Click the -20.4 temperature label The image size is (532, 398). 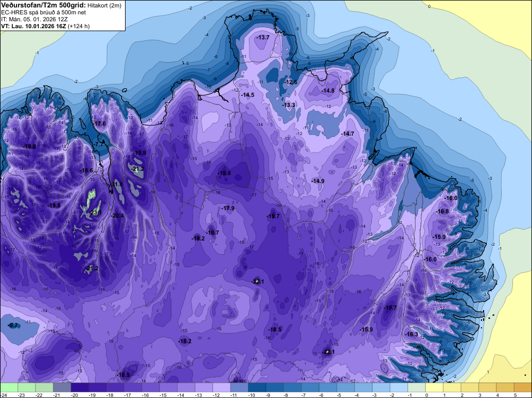tap(117, 215)
